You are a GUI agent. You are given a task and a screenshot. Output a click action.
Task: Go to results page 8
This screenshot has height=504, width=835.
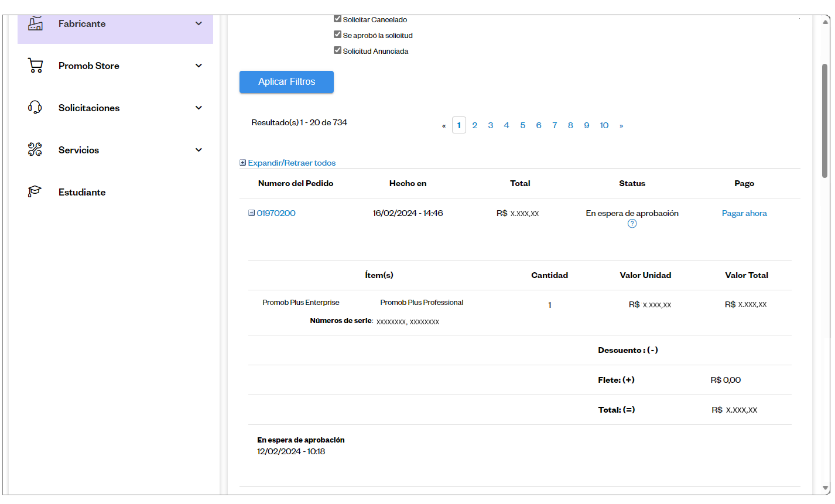click(570, 125)
